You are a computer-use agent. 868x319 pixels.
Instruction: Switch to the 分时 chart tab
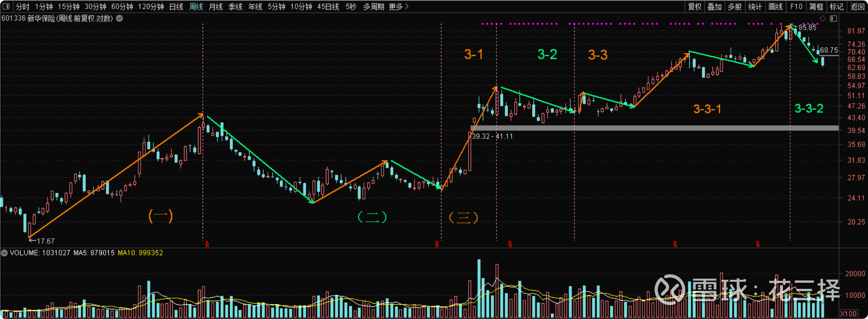pos(22,7)
